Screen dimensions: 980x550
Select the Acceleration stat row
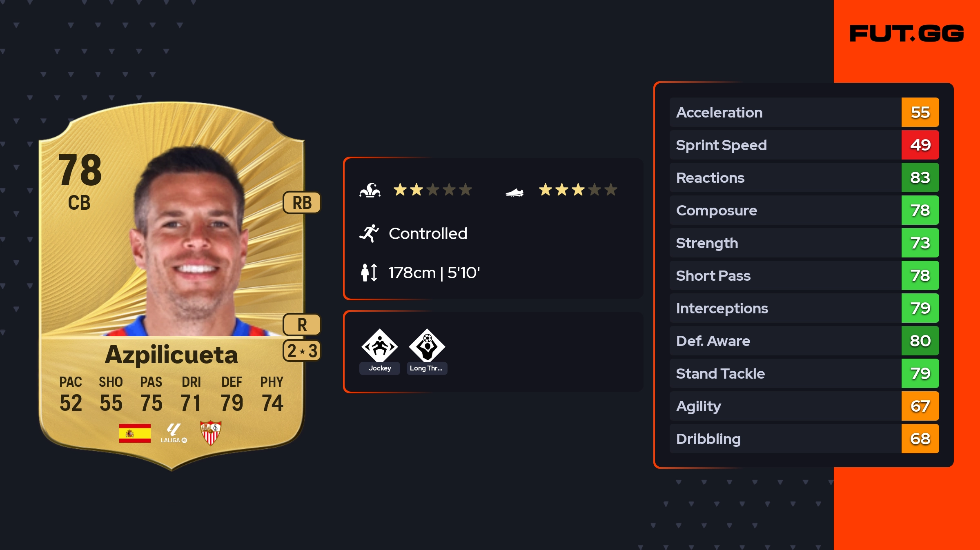[x=804, y=112]
